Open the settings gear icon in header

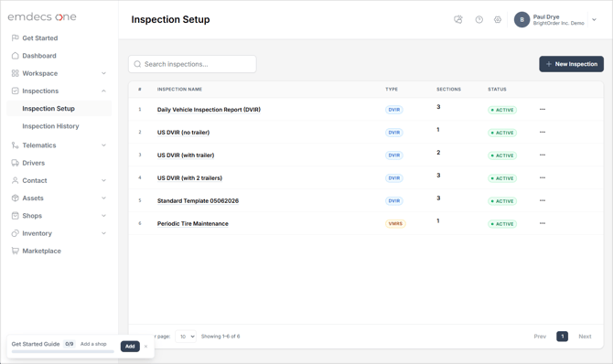click(x=498, y=19)
